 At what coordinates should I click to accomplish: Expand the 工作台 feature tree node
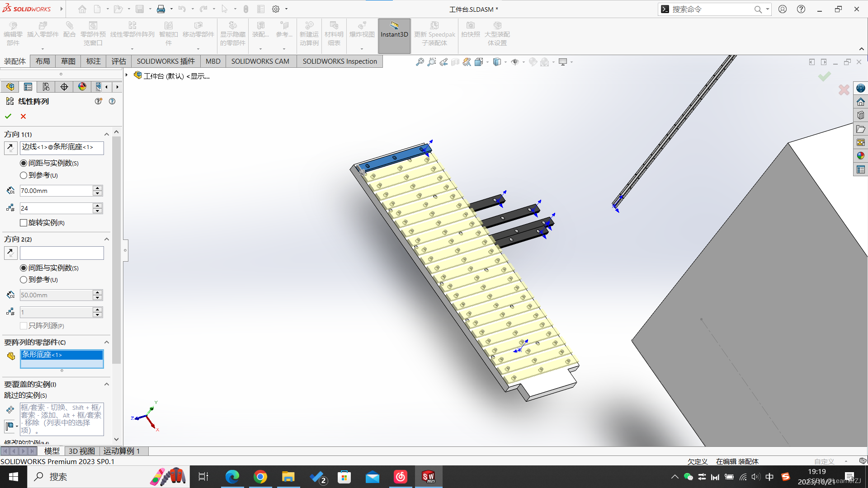pos(127,75)
